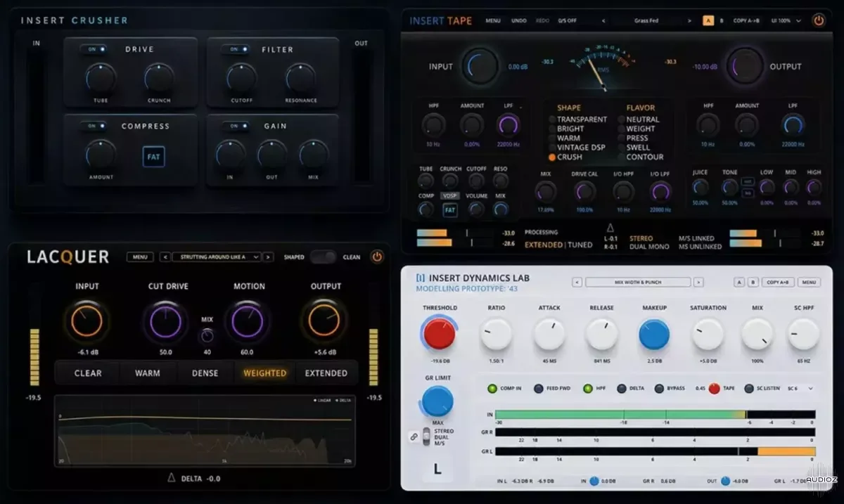The image size is (844, 504).
Task: Click the Insert Tape power bypass icon
Action: pos(818,20)
